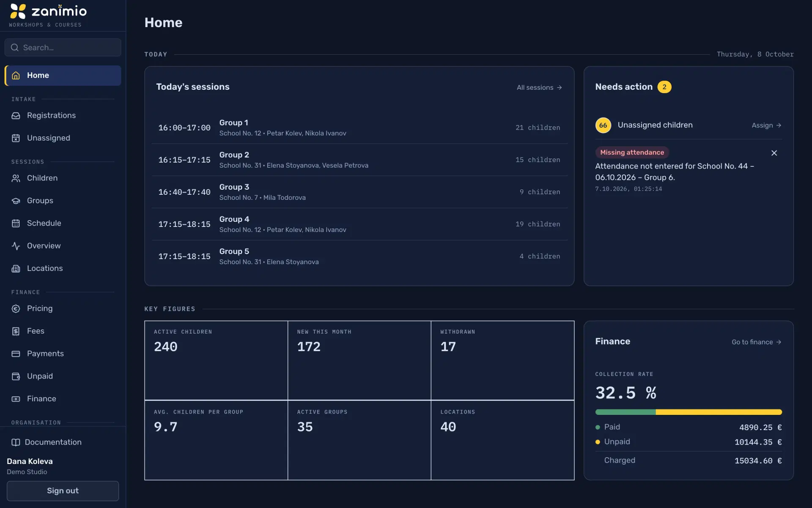Click the Pricing euro icon

click(16, 309)
